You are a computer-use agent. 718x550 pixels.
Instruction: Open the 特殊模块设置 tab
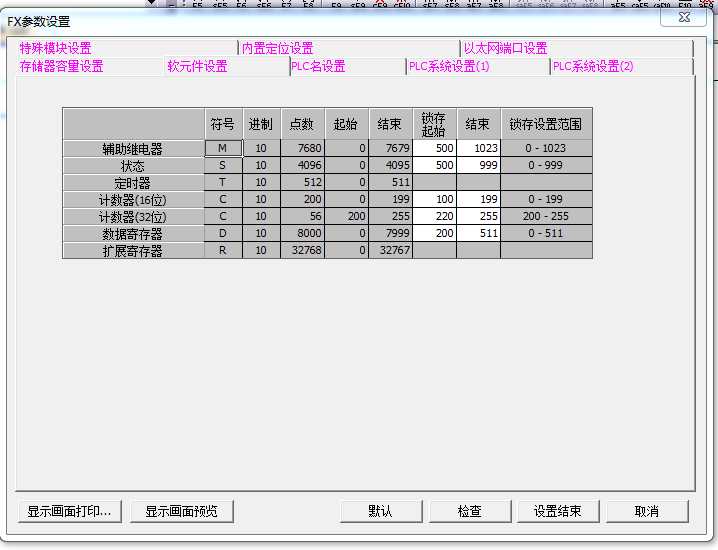pyautogui.click(x=55, y=48)
